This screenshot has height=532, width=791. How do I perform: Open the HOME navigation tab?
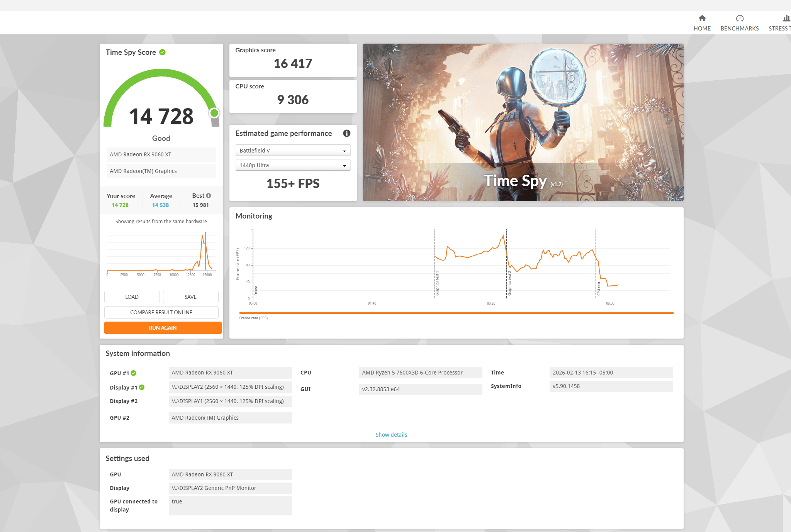(x=702, y=23)
